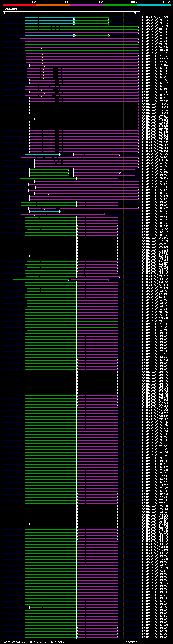Select the UniRef100_A9ZPM6 label
Image resolution: width=173 pixels, height=644 pixels.
tap(155, 44)
